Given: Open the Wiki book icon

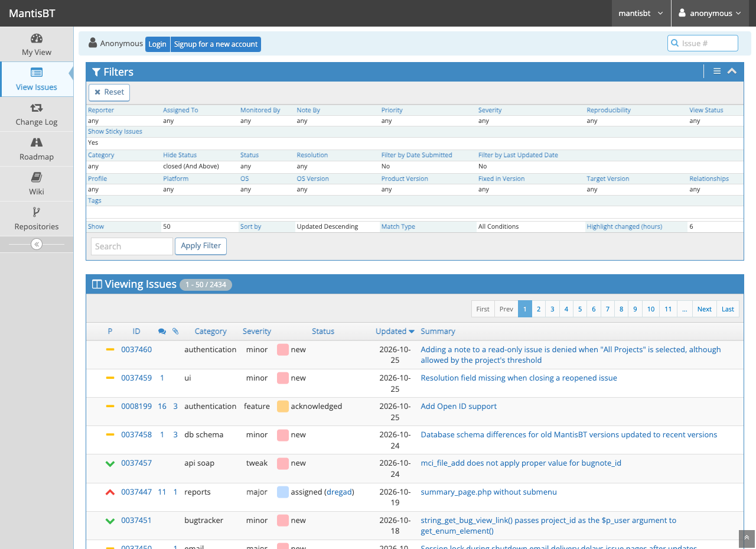Looking at the screenshot, I should [x=37, y=177].
